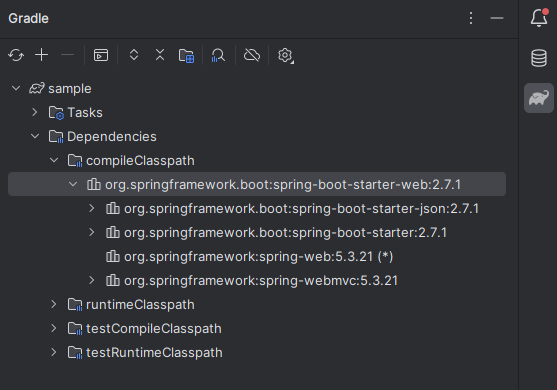Click runtimeClasspath folder icon
Screen dimensions: 557x390
75,305
